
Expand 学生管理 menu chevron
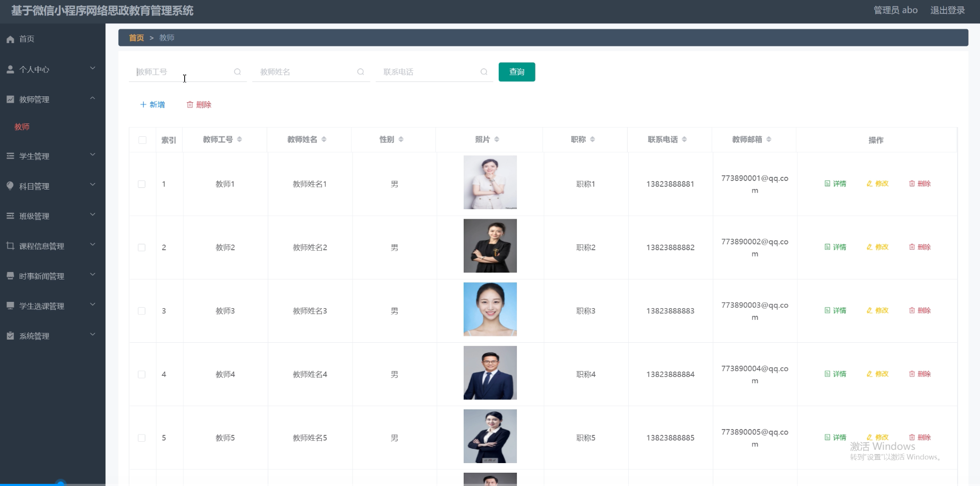coord(93,154)
